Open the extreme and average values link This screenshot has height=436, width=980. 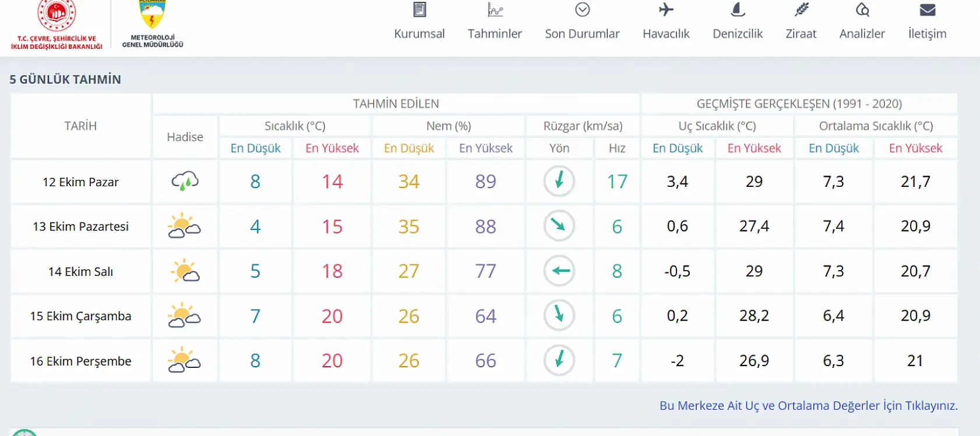tap(808, 406)
